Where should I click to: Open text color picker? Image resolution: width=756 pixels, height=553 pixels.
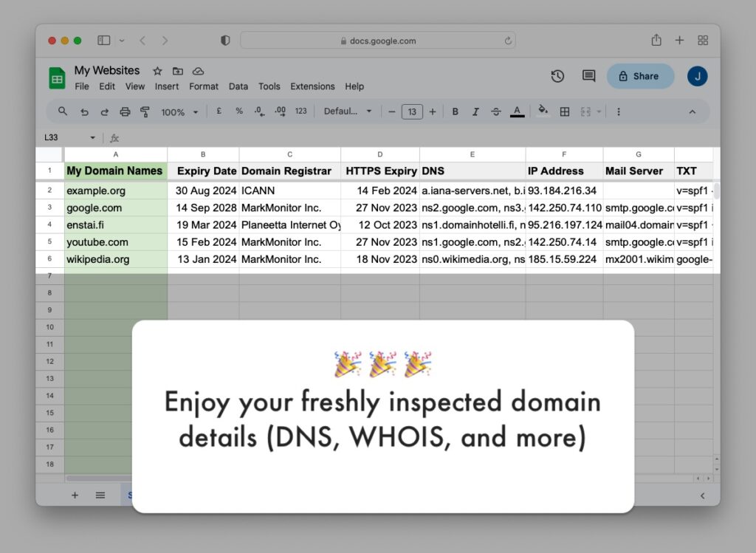(x=517, y=111)
